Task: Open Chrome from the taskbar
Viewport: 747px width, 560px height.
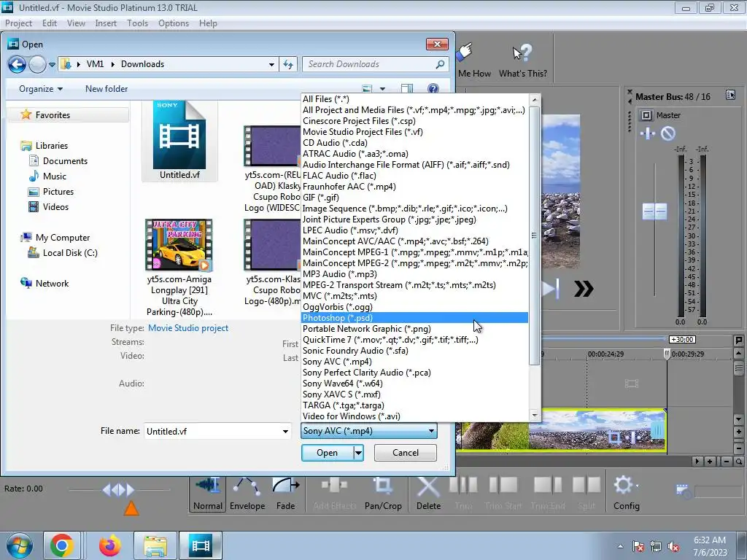Action: point(61,545)
